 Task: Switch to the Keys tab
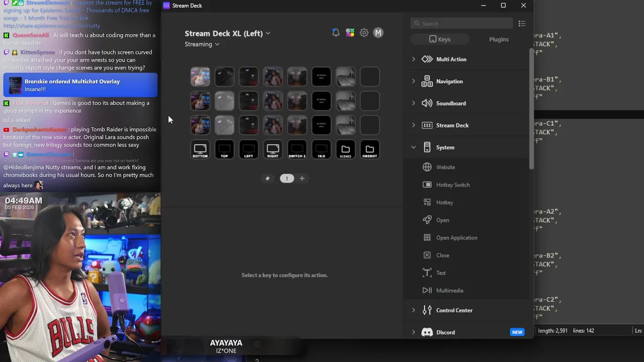[440, 39]
